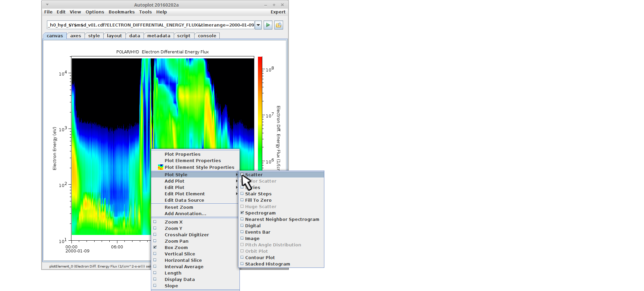Viewport: 644px width, 291px height.
Task: Open the View menu
Action: tap(75, 12)
